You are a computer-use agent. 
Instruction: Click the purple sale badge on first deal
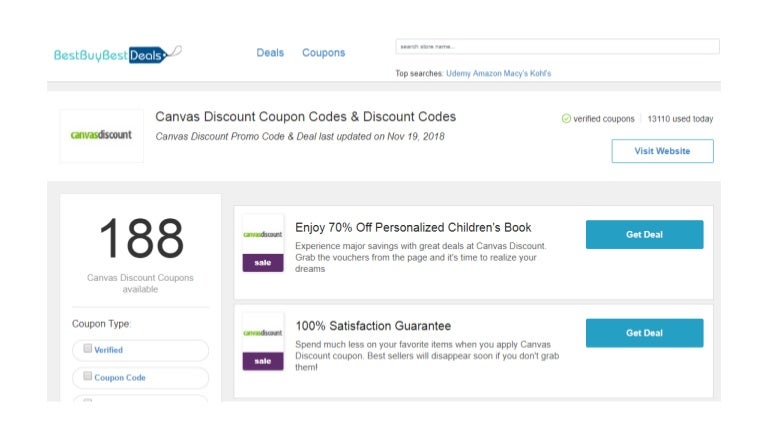click(263, 263)
